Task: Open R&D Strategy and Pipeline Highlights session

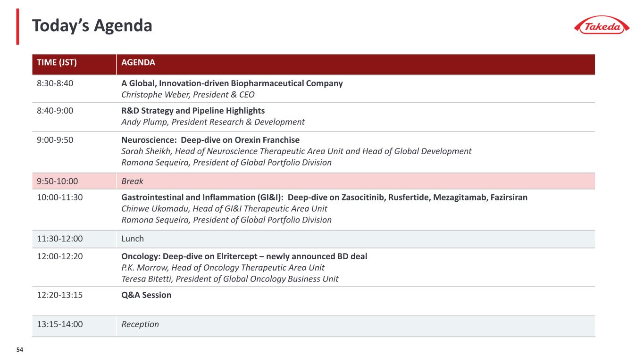Action: [x=193, y=111]
